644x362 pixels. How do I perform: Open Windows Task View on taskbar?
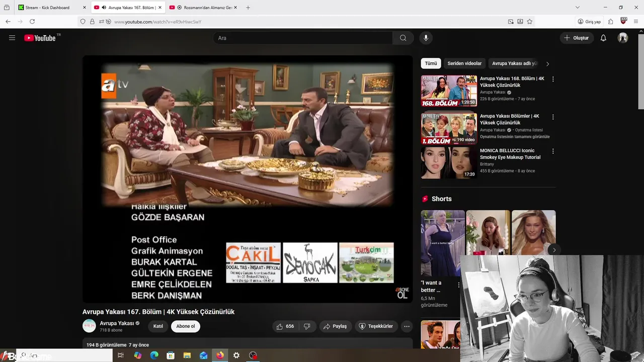[x=121, y=355]
